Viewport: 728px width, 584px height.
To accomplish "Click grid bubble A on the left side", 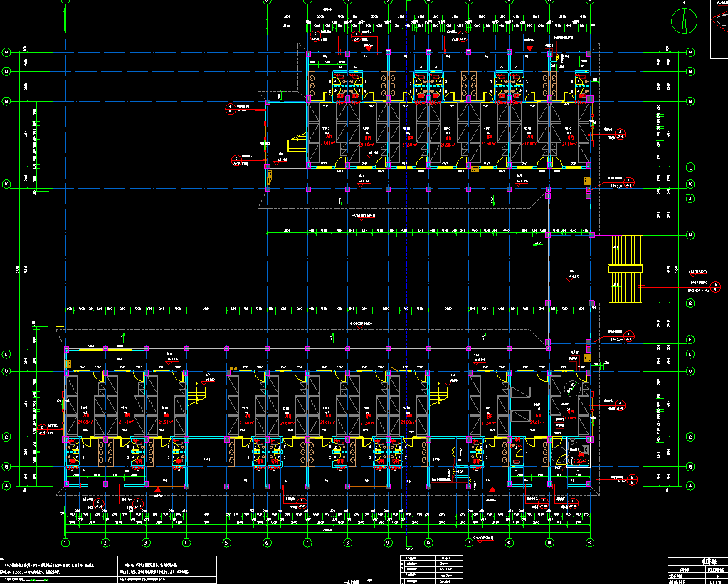I will [x=7, y=486].
